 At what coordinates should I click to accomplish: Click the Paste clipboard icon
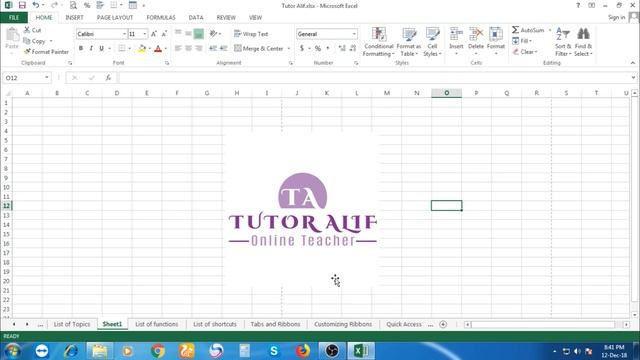[12, 35]
